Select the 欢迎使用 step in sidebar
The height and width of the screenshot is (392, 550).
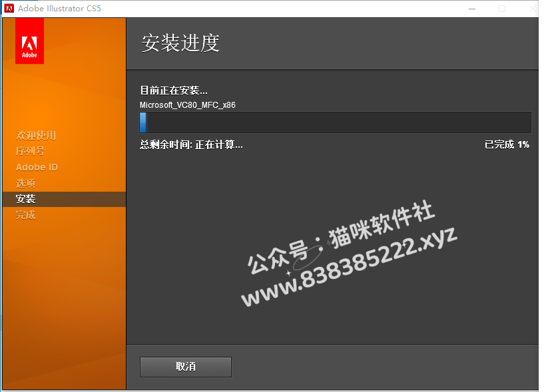tap(36, 135)
